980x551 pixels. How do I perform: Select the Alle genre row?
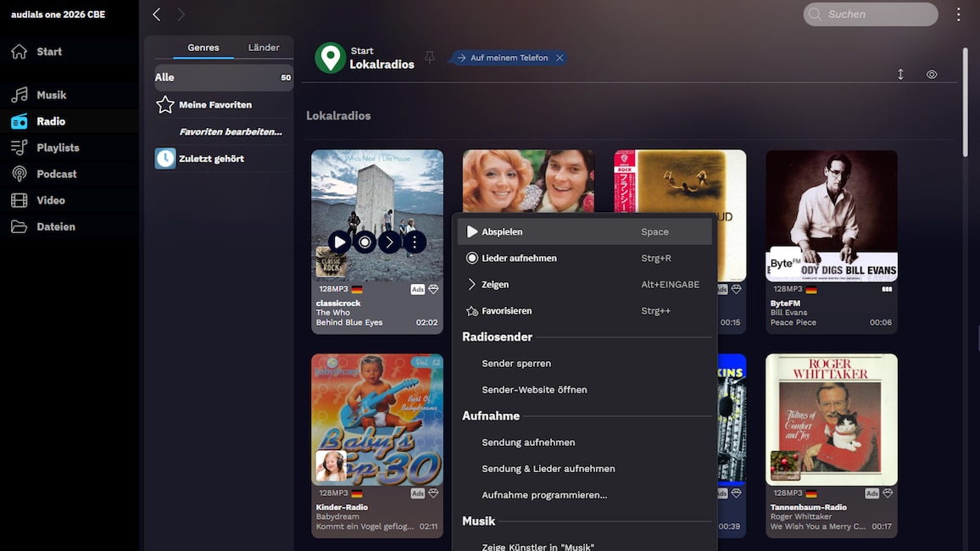(x=223, y=77)
